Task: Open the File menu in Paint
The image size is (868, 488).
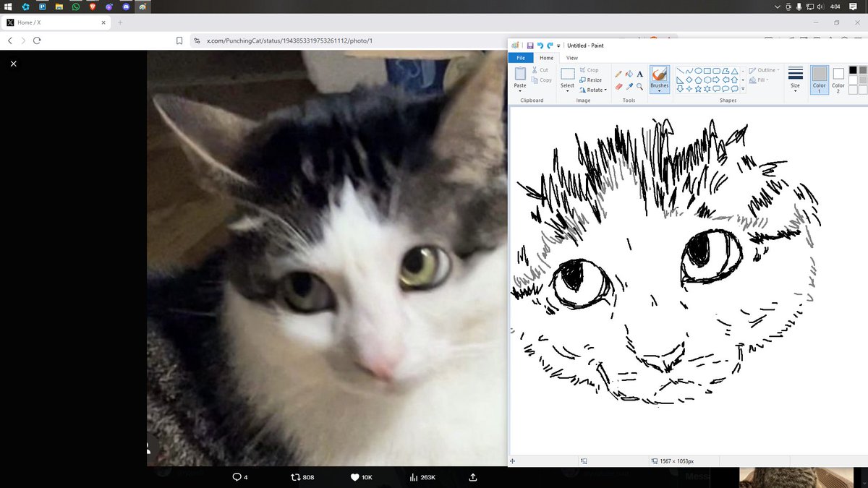Action: [x=521, y=58]
